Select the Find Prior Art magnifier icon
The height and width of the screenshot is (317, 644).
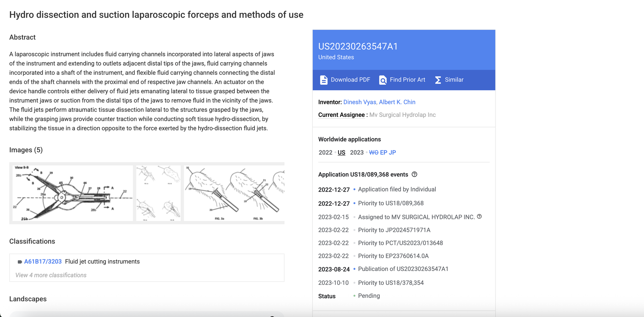coord(383,80)
